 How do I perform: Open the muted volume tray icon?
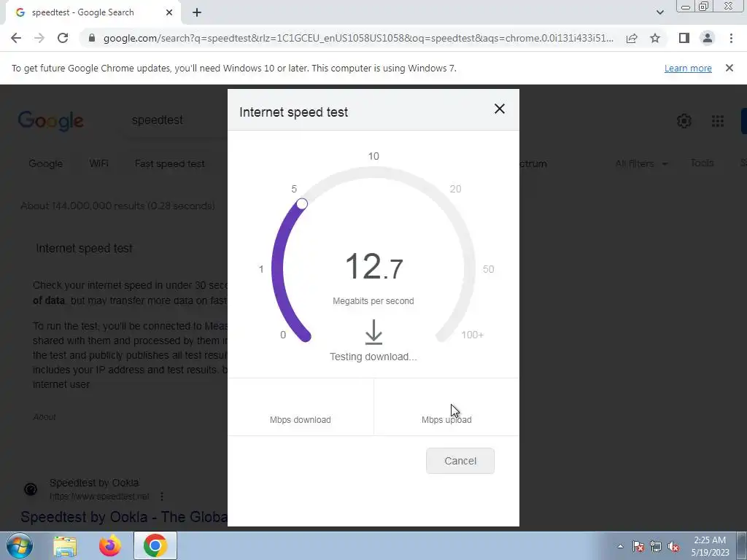tap(673, 546)
